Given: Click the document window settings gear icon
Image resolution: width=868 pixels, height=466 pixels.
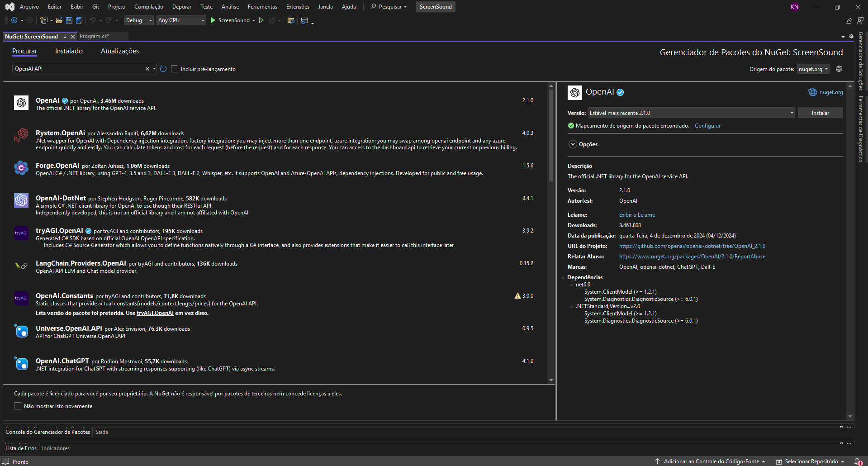Looking at the screenshot, I should coord(851,36).
